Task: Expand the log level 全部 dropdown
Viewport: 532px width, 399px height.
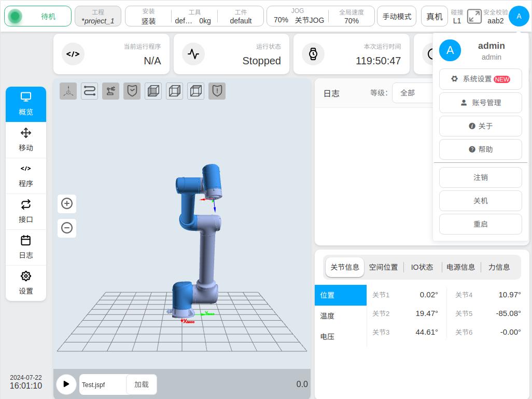Action: tap(412, 93)
